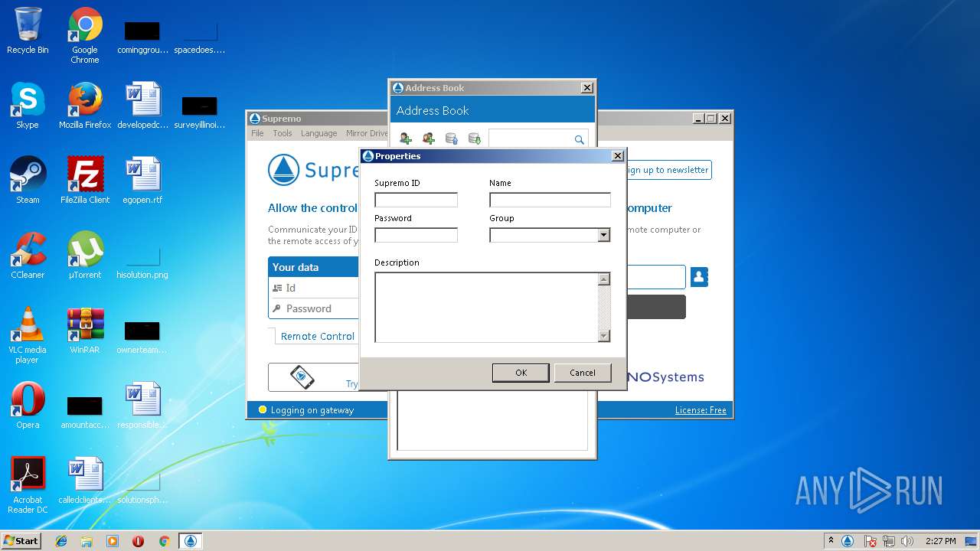
Task: Click the Description text area
Action: click(x=485, y=307)
